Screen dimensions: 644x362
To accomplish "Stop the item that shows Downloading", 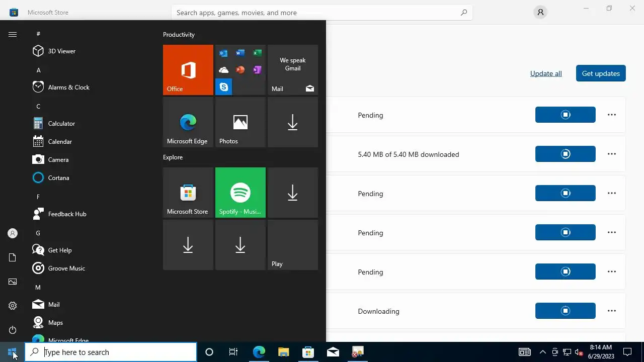I will [x=566, y=311].
